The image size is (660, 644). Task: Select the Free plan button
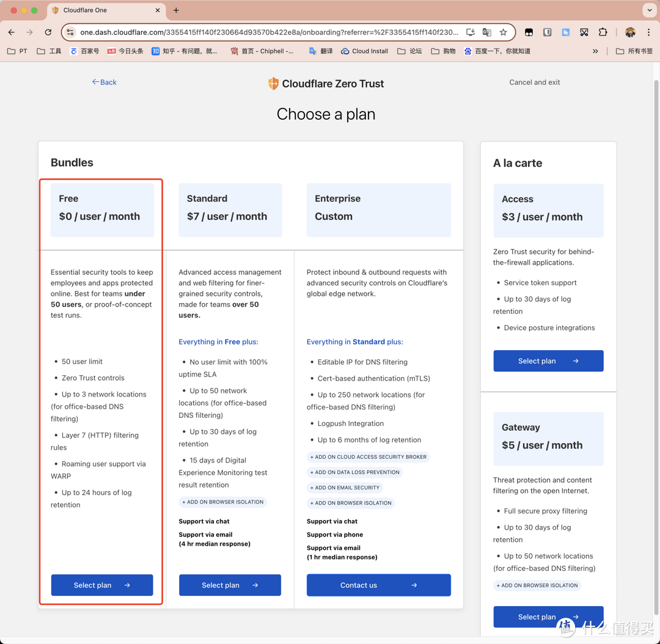click(102, 585)
